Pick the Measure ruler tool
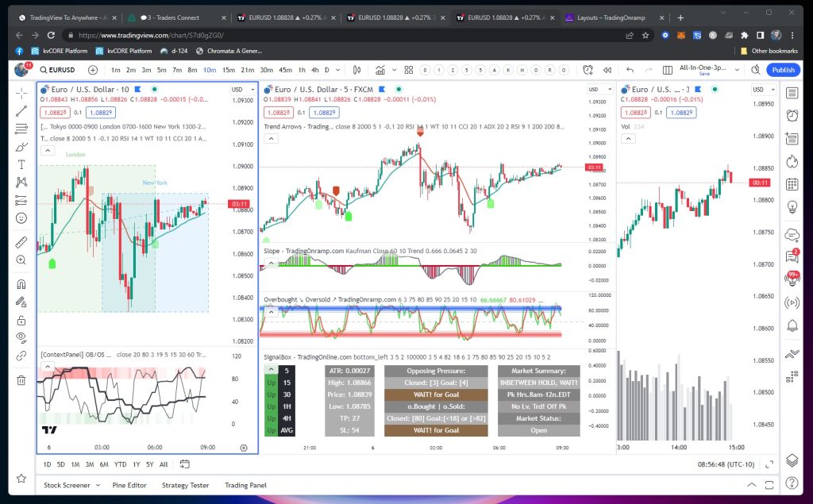Viewport: 813px width, 504px height. pos(21,241)
